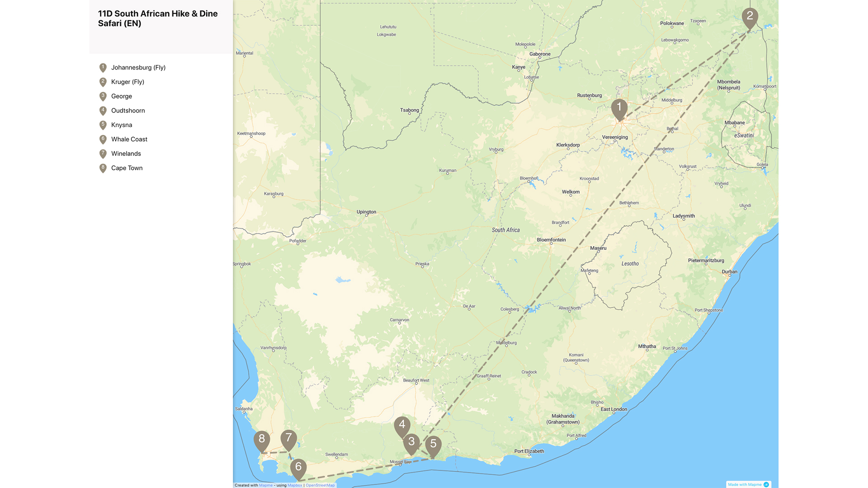Image resolution: width=868 pixels, height=488 pixels.
Task: Open Oudtshoorn from the stop list
Action: [128, 111]
